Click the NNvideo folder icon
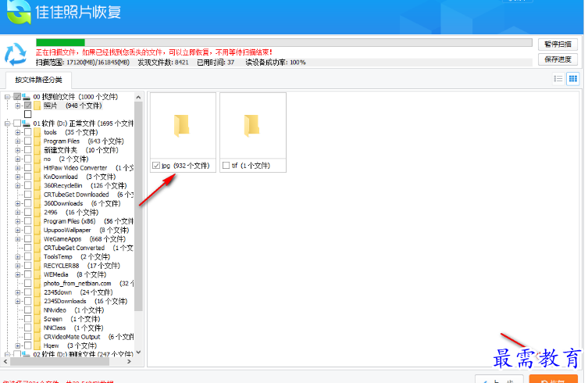The image size is (588, 383). pyautogui.click(x=37, y=310)
